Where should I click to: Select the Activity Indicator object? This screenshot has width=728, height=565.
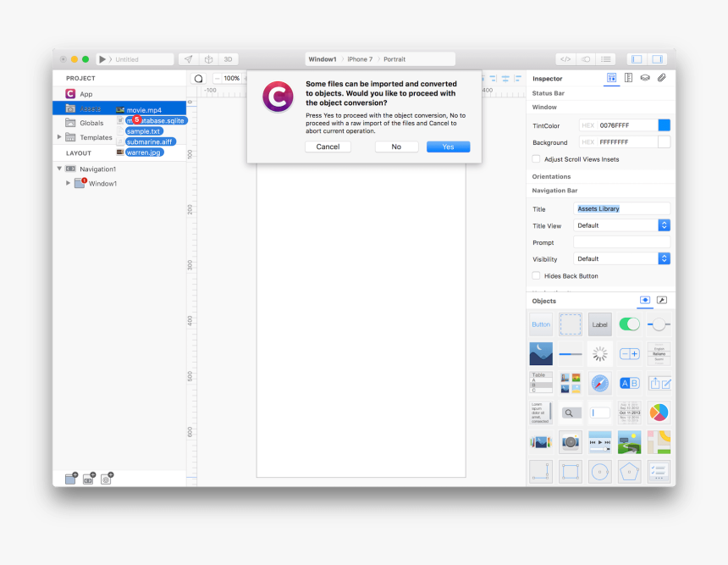[599, 354]
